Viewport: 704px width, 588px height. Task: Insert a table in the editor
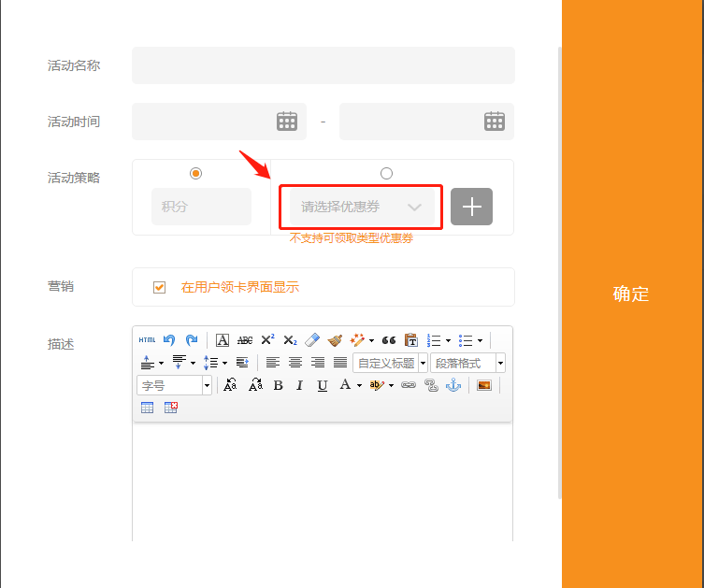click(x=148, y=408)
